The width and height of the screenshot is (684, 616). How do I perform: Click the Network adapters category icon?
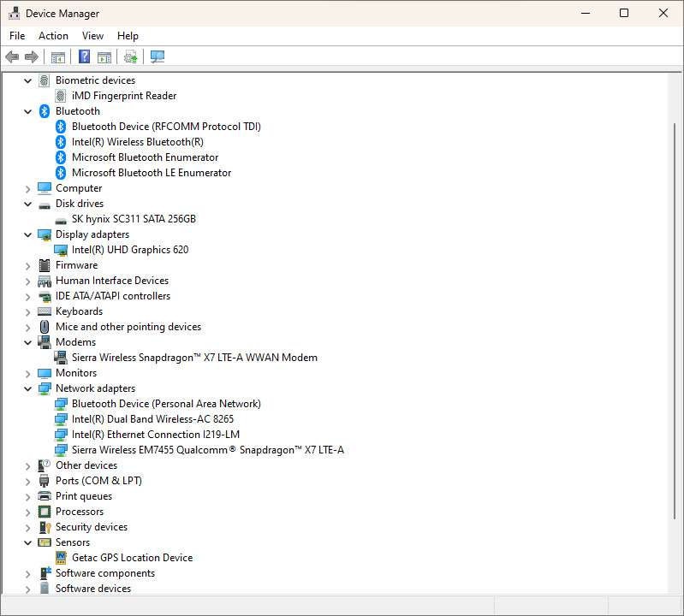(x=45, y=388)
